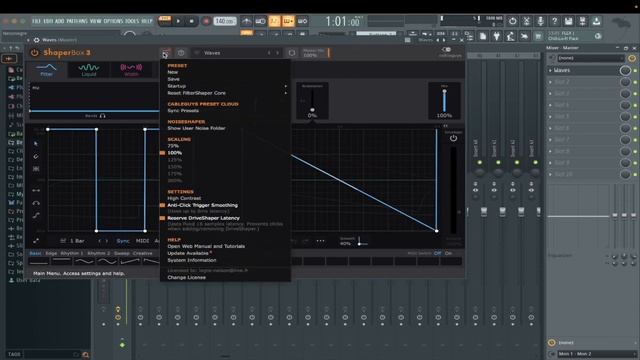Click the ShaperBox 3 power icon
640x360 pixels.
pos(35,53)
